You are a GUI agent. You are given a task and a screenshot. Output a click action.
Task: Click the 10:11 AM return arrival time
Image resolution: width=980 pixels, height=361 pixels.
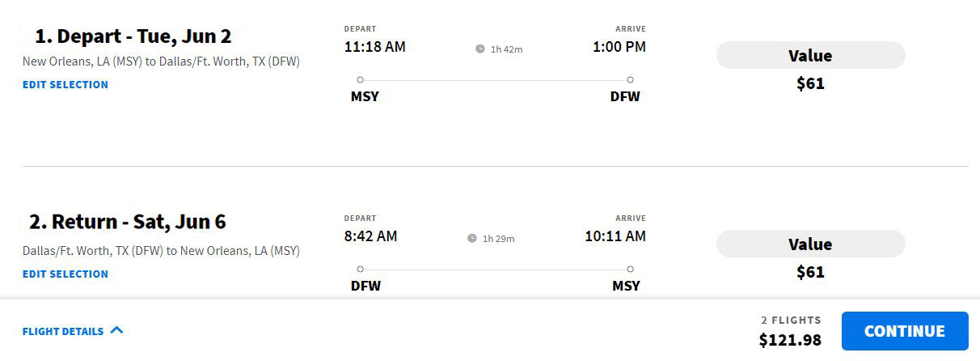(615, 236)
